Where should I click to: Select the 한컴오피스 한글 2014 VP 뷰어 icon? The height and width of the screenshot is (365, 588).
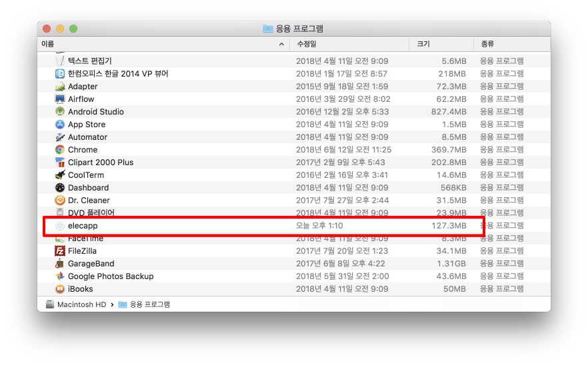60,74
